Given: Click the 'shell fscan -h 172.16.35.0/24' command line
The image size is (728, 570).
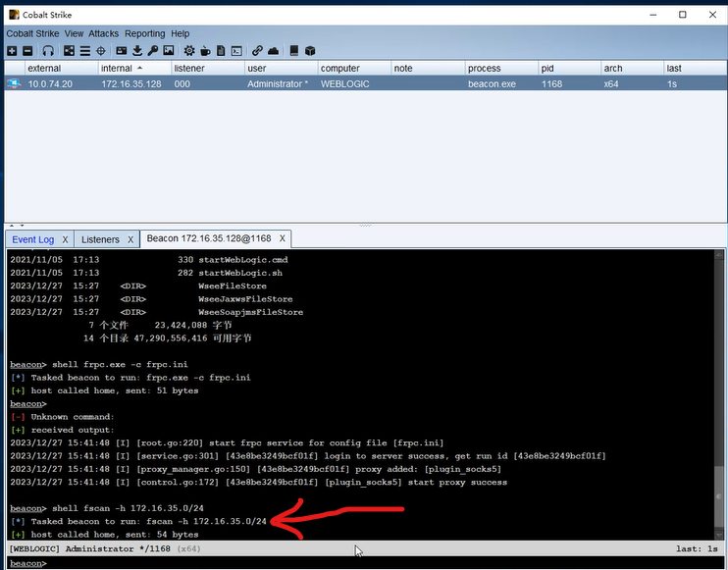Looking at the screenshot, I should (x=128, y=508).
